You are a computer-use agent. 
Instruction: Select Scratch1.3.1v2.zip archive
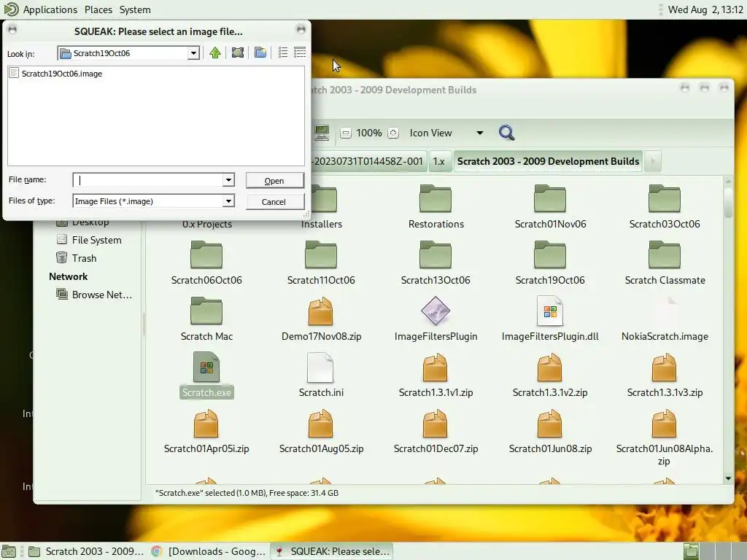pos(550,376)
